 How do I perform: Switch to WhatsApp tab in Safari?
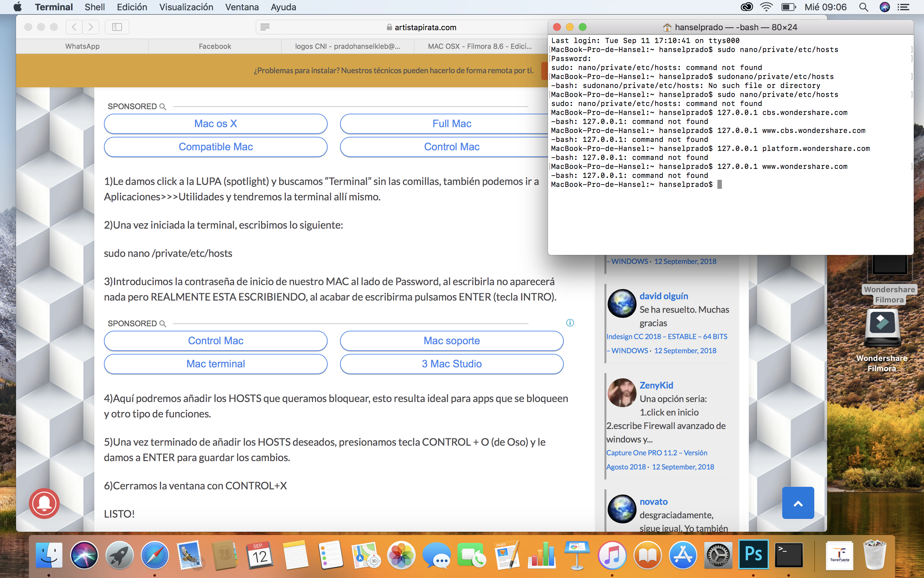pyautogui.click(x=82, y=46)
